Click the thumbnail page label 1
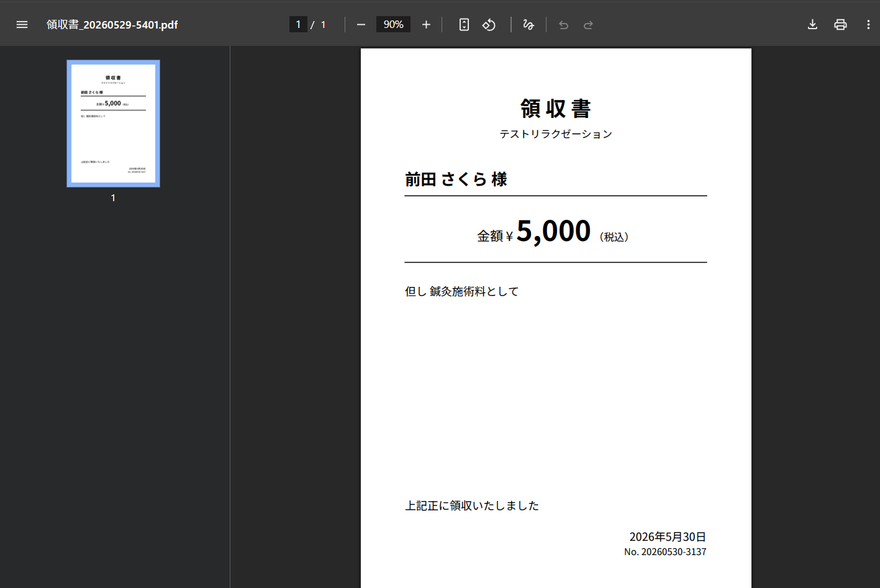This screenshot has width=880, height=588. tap(113, 198)
